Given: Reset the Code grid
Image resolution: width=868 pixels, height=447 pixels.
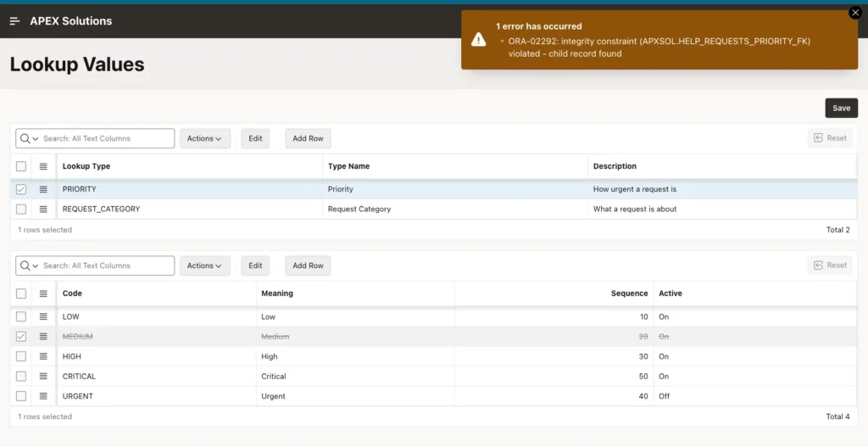Looking at the screenshot, I should (830, 265).
